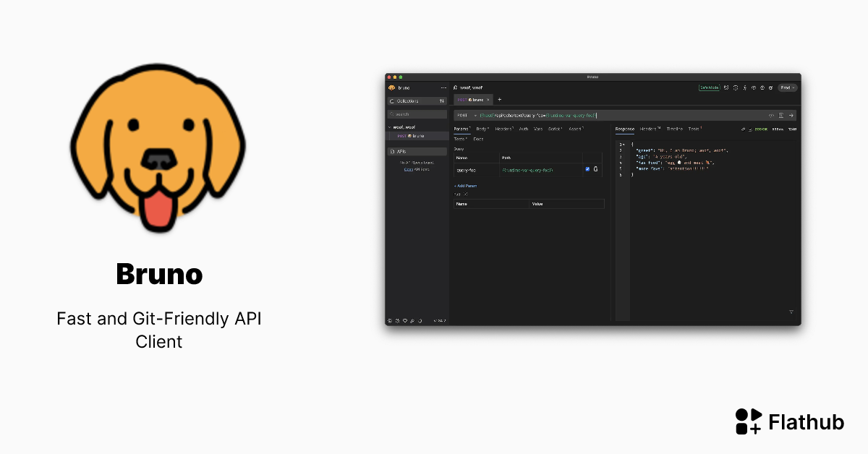Delete the query-foo parameter with the trash icon
868x454 pixels.
(596, 169)
